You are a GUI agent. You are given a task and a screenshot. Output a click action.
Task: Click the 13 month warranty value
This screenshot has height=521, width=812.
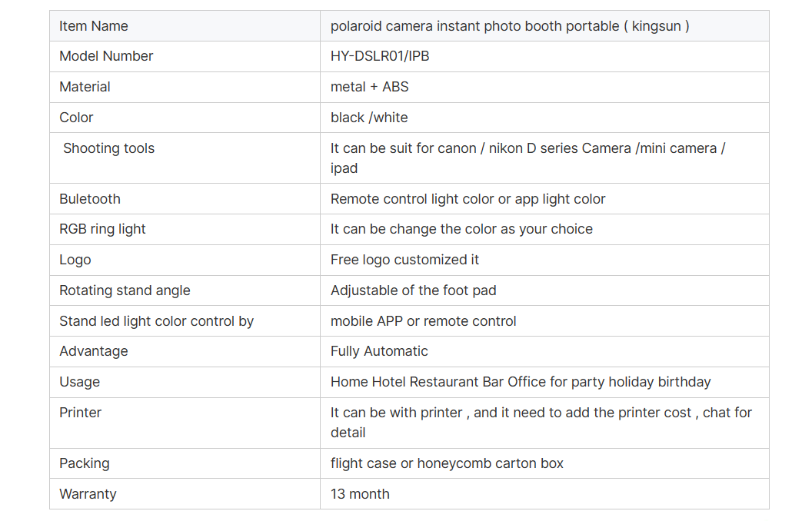(x=360, y=493)
